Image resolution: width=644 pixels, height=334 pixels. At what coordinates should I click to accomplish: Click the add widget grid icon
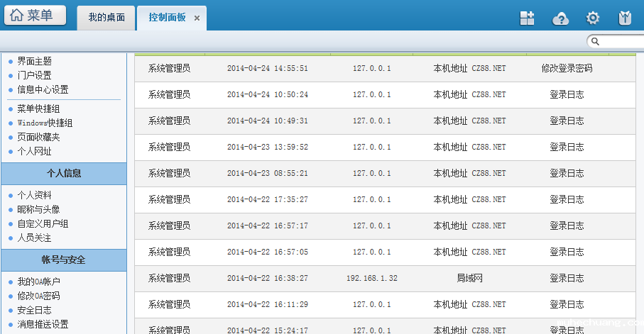click(527, 18)
